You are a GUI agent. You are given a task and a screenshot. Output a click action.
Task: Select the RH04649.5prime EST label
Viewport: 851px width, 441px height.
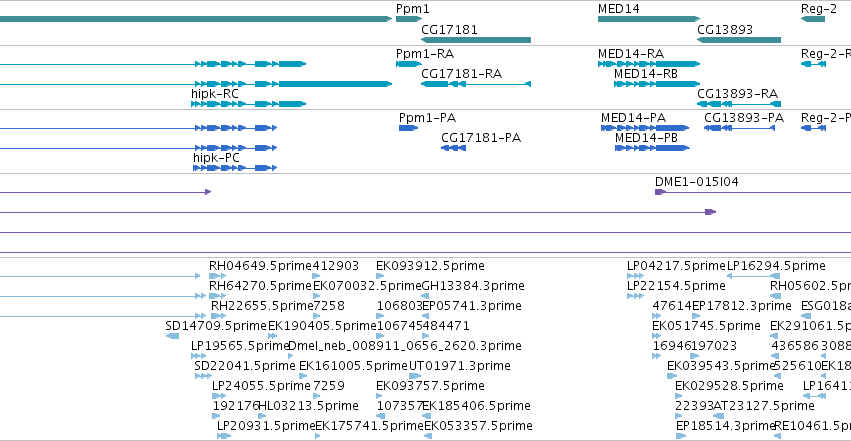(261, 266)
